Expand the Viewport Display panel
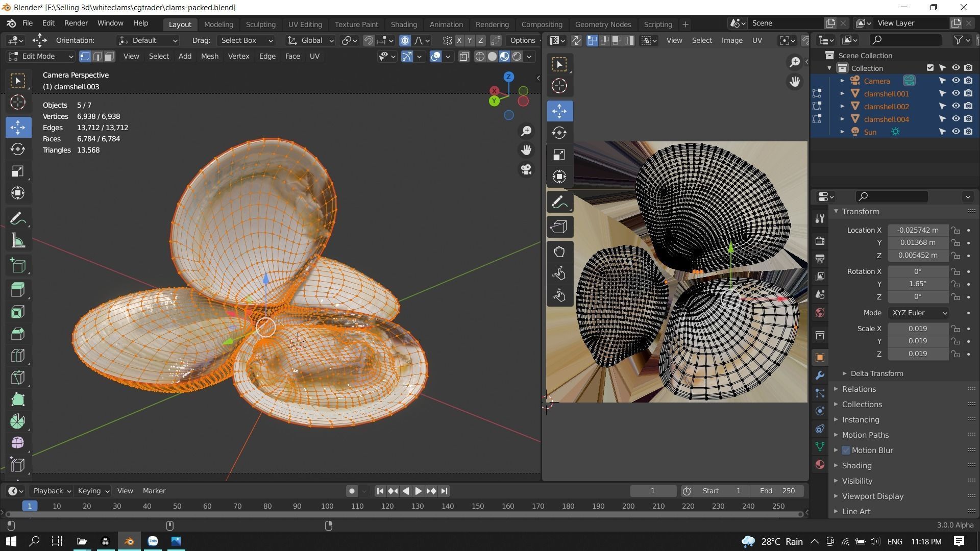The height and width of the screenshot is (551, 980). (872, 496)
